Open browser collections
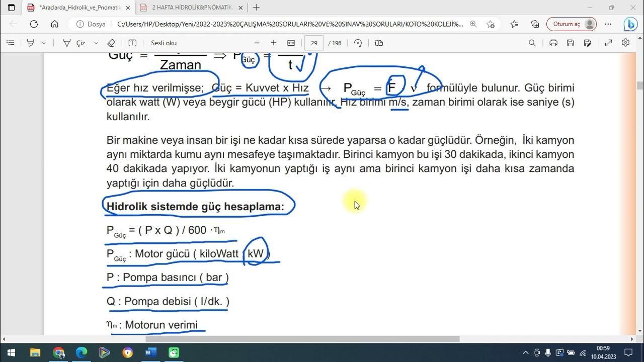This screenshot has width=644, height=362. point(535,24)
